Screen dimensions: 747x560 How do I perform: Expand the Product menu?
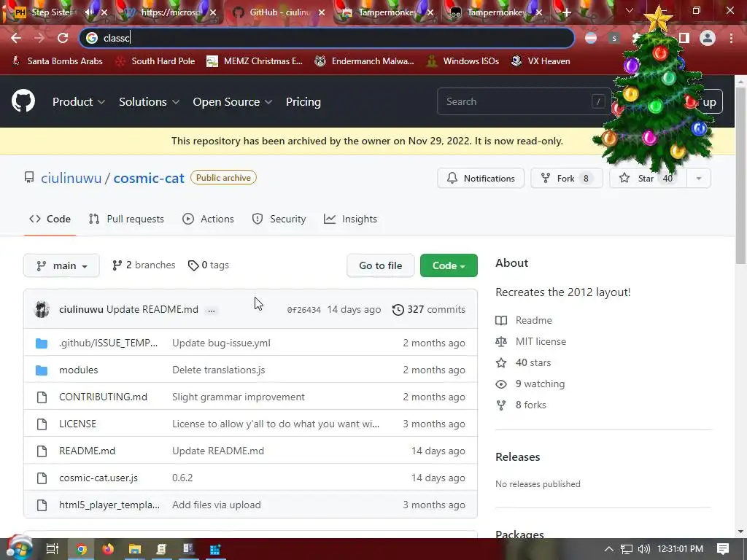pyautogui.click(x=79, y=102)
